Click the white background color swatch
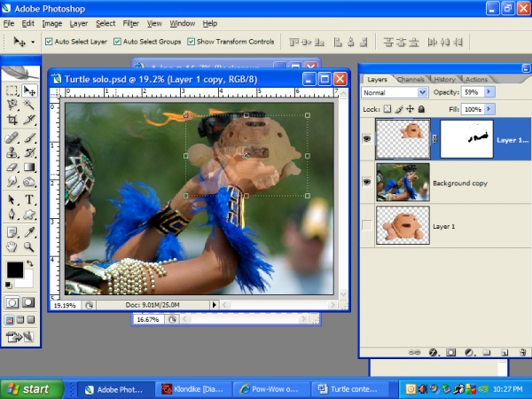Image resolution: width=532 pixels, height=399 pixels. coord(27,281)
